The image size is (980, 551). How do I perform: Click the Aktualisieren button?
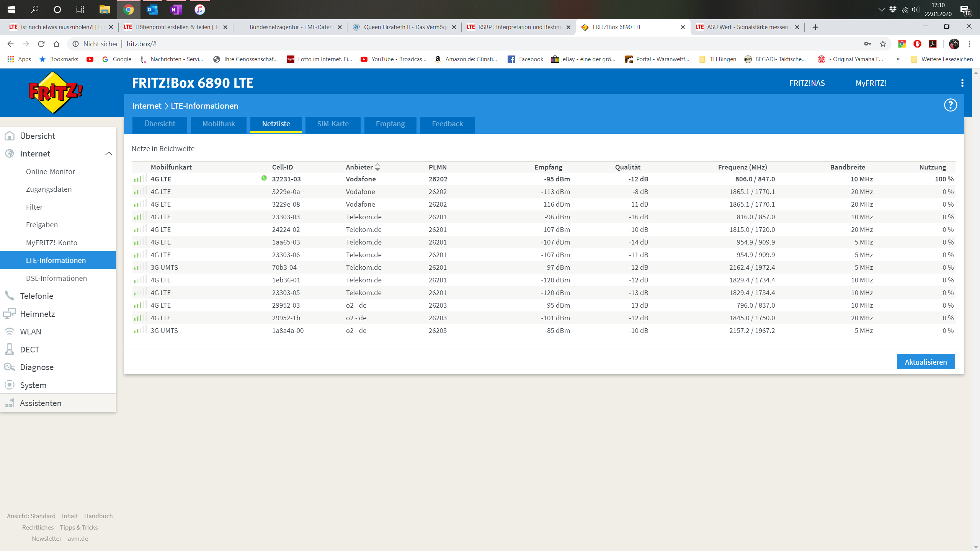926,362
